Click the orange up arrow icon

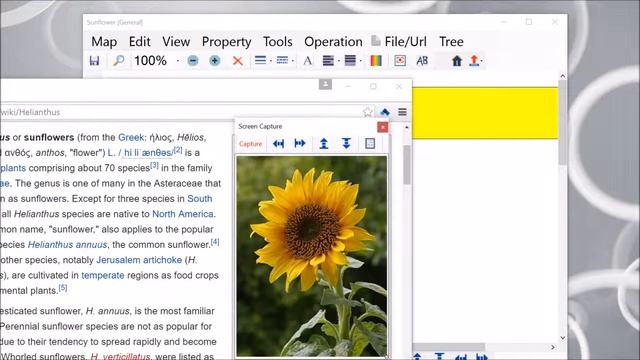[474, 60]
